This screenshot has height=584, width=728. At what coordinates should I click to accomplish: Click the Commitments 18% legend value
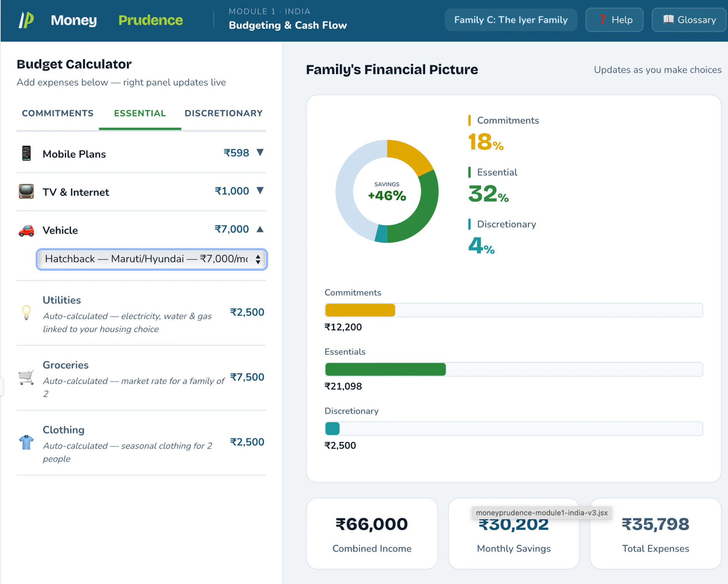click(x=486, y=142)
